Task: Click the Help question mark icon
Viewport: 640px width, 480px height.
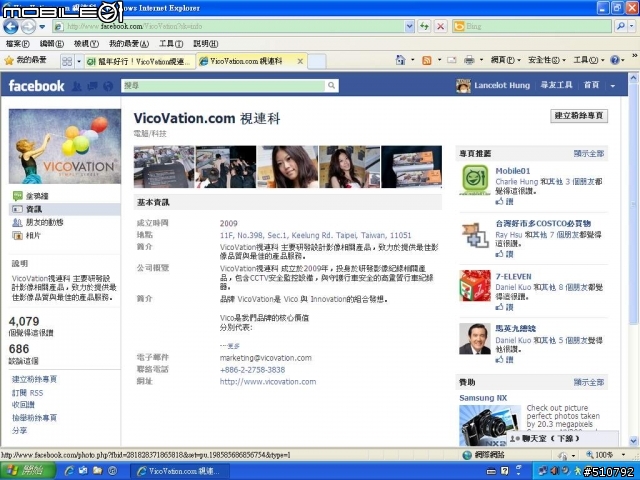Action: 615,60
